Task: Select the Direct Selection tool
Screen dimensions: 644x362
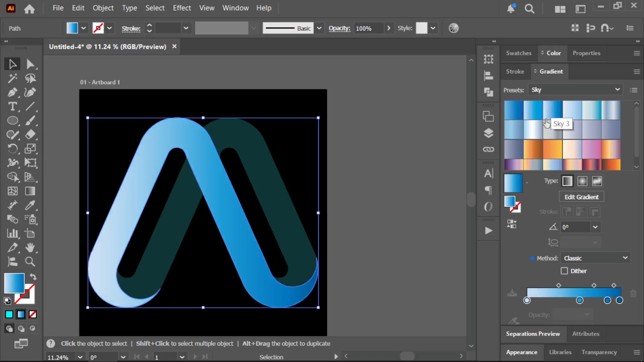Action: tap(30, 64)
